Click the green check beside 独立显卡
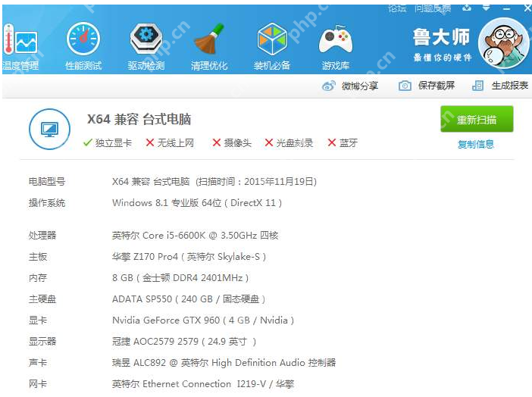Image resolution: width=532 pixels, height=397 pixels. 88,142
